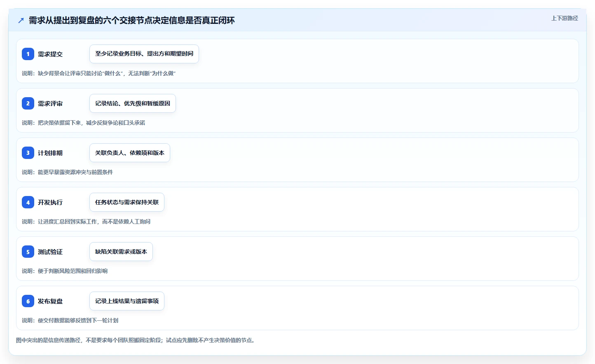Click the note 能更早暴露资源冲突与前置条件
The width and height of the screenshot is (595, 364).
coord(68,172)
